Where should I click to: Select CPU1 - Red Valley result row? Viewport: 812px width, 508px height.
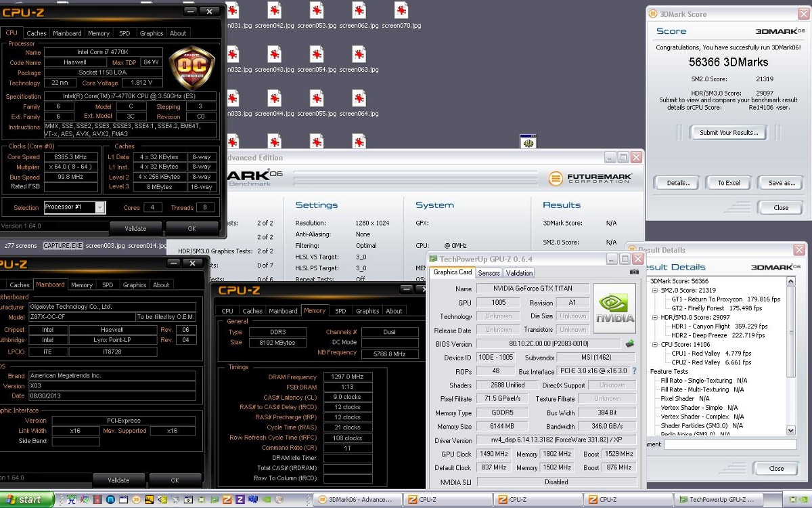711,353
